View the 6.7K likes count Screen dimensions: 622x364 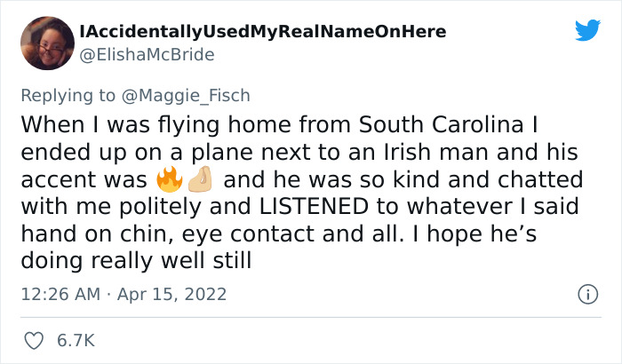76,340
